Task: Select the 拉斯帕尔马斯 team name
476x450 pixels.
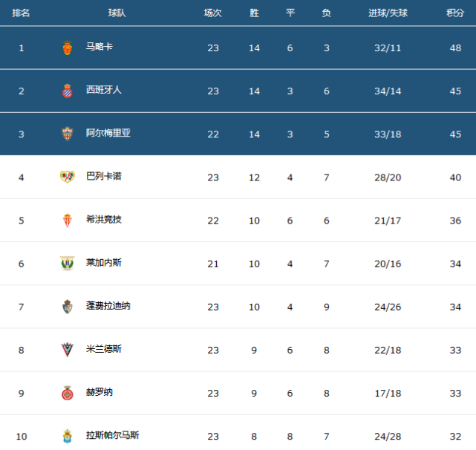Action: point(112,435)
